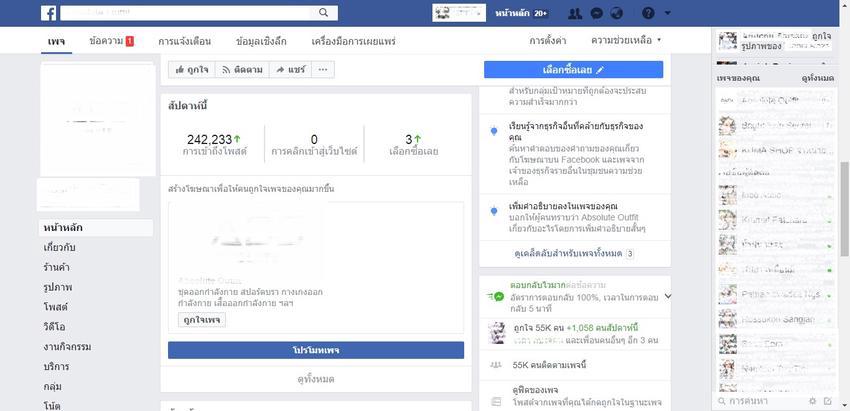Open the notifications globe icon

pos(616,14)
